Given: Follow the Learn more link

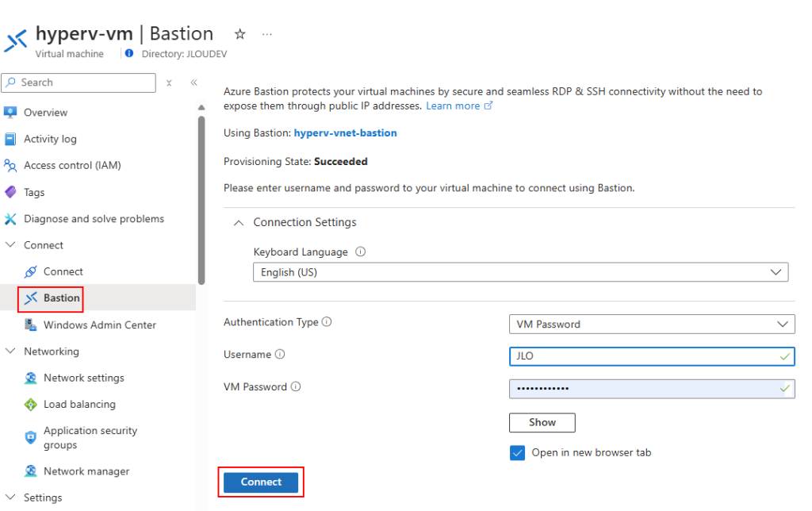Looking at the screenshot, I should [453, 106].
